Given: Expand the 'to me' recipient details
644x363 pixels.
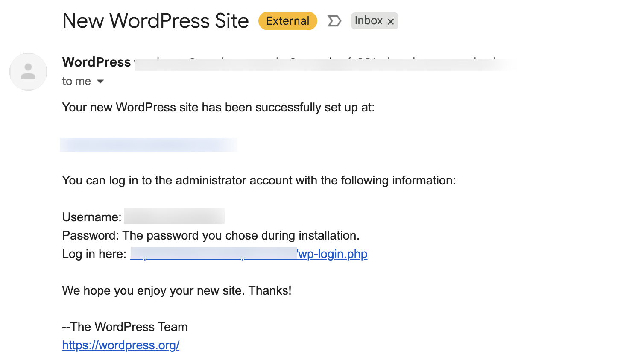Looking at the screenshot, I should click(x=76, y=81).
